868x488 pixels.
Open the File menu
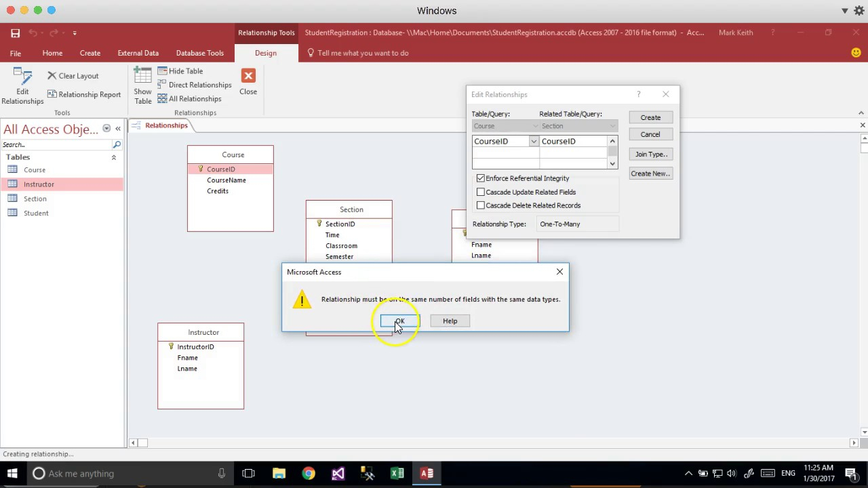pyautogui.click(x=16, y=53)
